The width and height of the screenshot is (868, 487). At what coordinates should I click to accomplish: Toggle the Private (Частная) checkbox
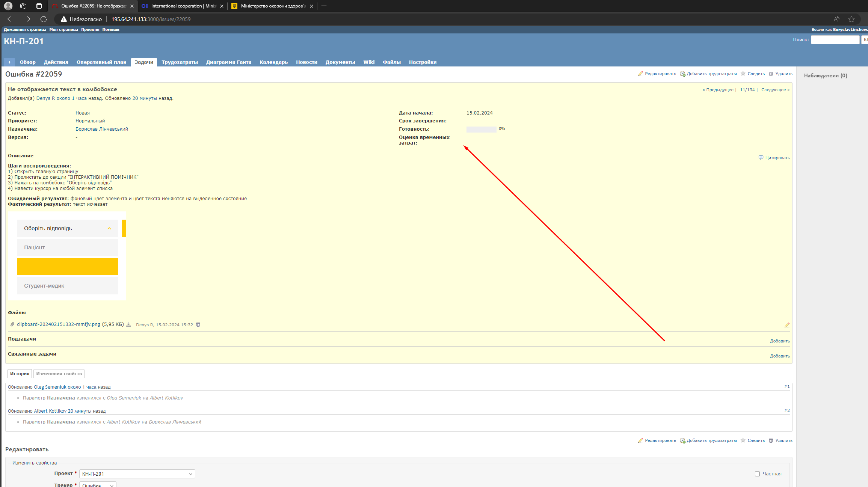[x=757, y=474]
